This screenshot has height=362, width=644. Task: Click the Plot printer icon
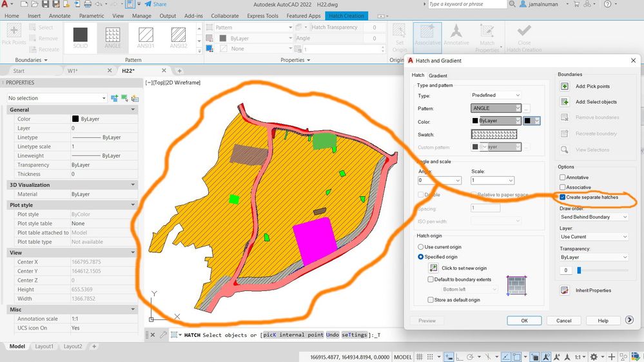pyautogui.click(x=88, y=4)
